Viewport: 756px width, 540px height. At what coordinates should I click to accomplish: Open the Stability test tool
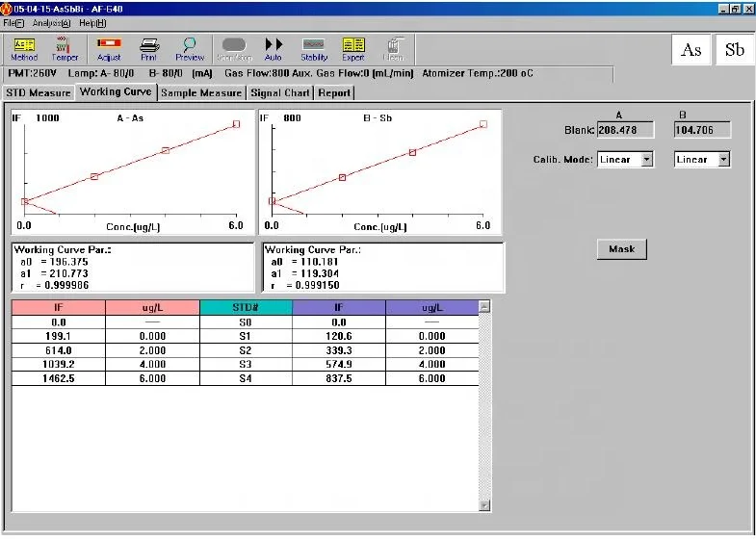[x=314, y=49]
